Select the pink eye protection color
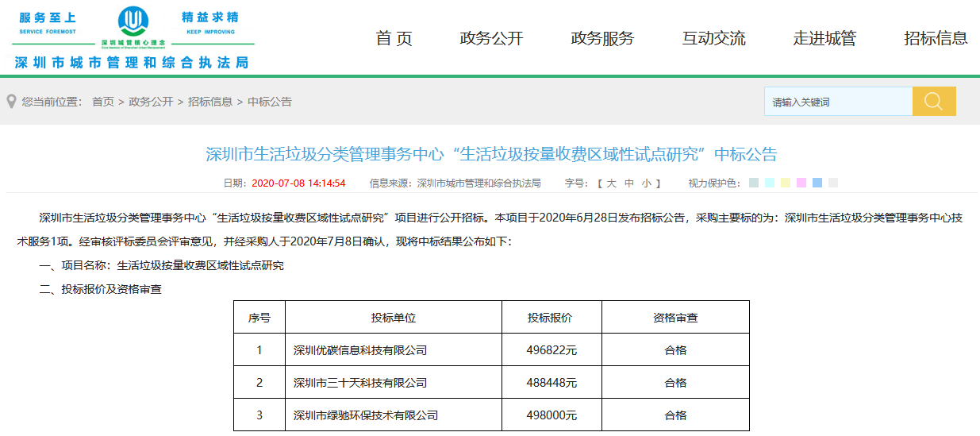The height and width of the screenshot is (436, 980). coord(801,183)
